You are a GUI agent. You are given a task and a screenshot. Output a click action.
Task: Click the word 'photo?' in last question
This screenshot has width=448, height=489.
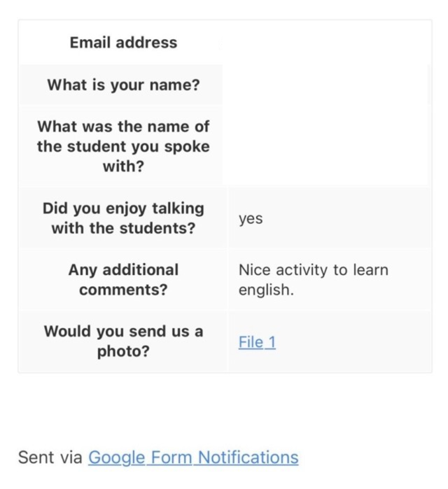click(123, 351)
